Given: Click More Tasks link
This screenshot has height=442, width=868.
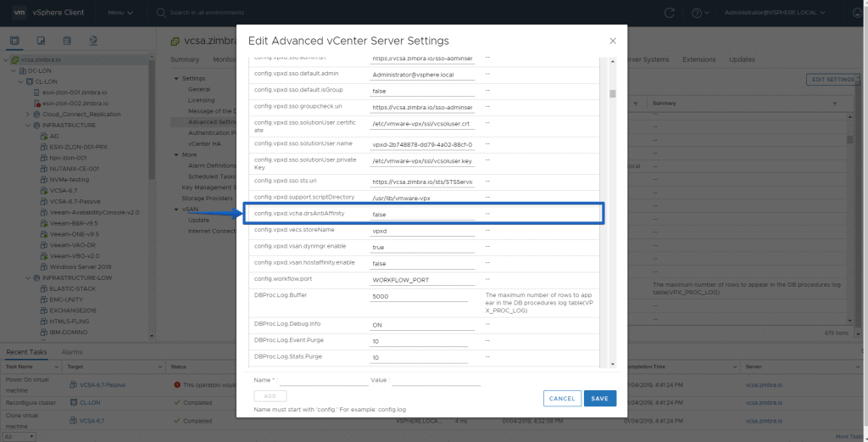Looking at the screenshot, I should pos(850,436).
